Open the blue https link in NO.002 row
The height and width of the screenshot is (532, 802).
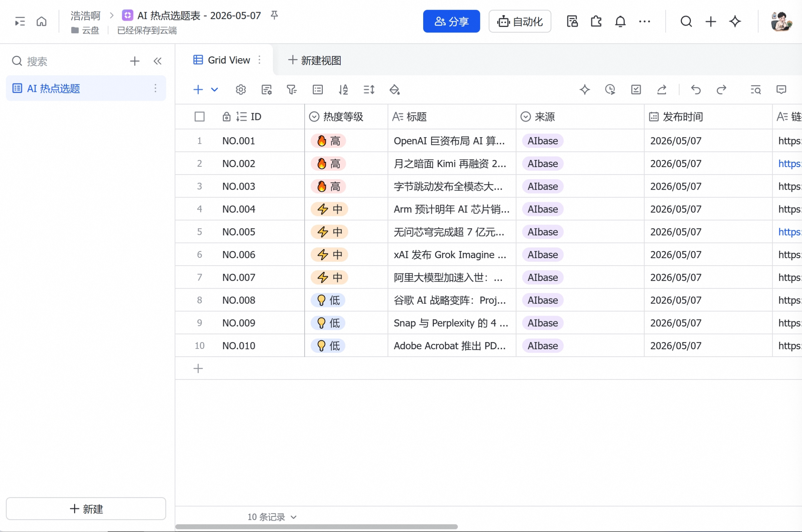[x=790, y=164]
